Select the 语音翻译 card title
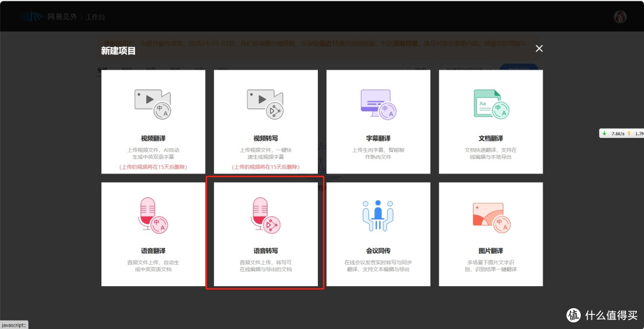Screen dimensions: 644x329 tap(153, 251)
